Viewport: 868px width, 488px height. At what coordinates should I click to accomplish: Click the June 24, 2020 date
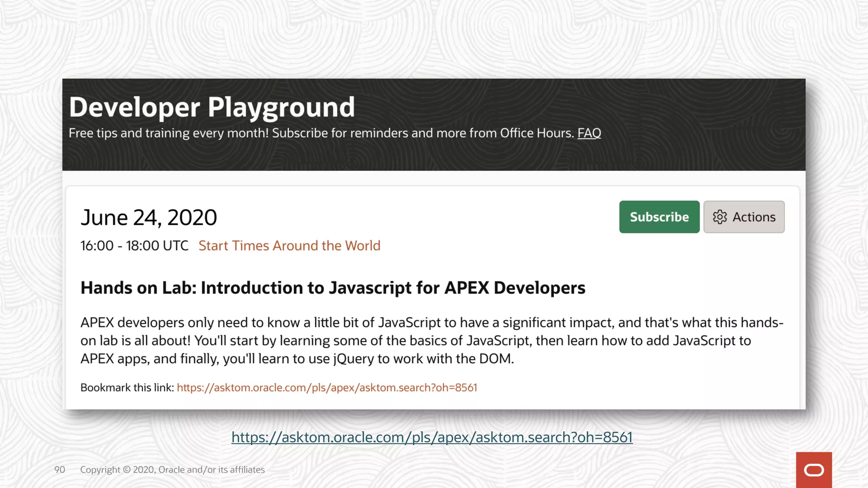pos(149,218)
